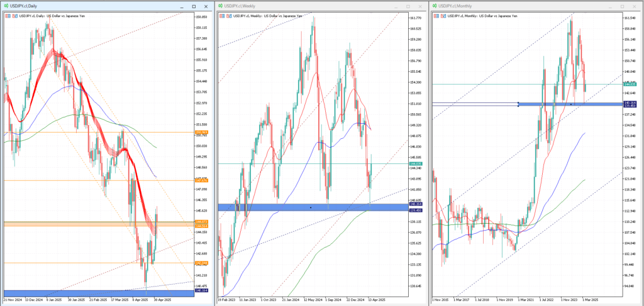644x306 pixels.
Task: Click the 144.835 current price label on Monthly
Action: pos(630,84)
